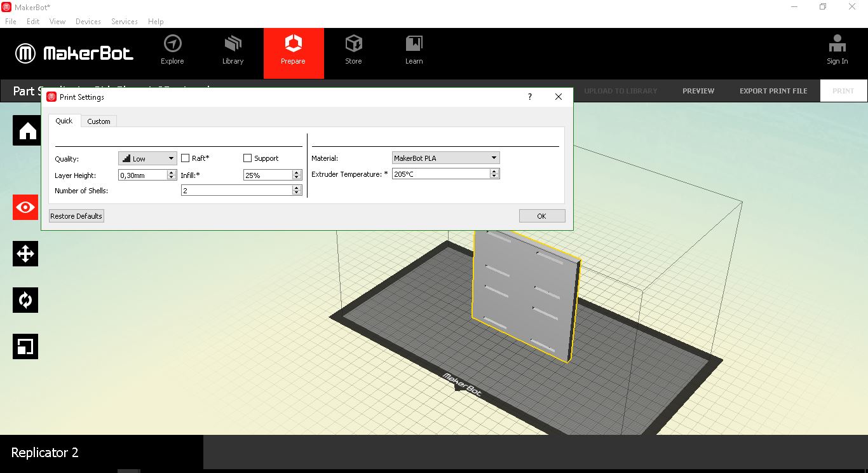
Task: Select the Rotate tool
Action: point(25,300)
